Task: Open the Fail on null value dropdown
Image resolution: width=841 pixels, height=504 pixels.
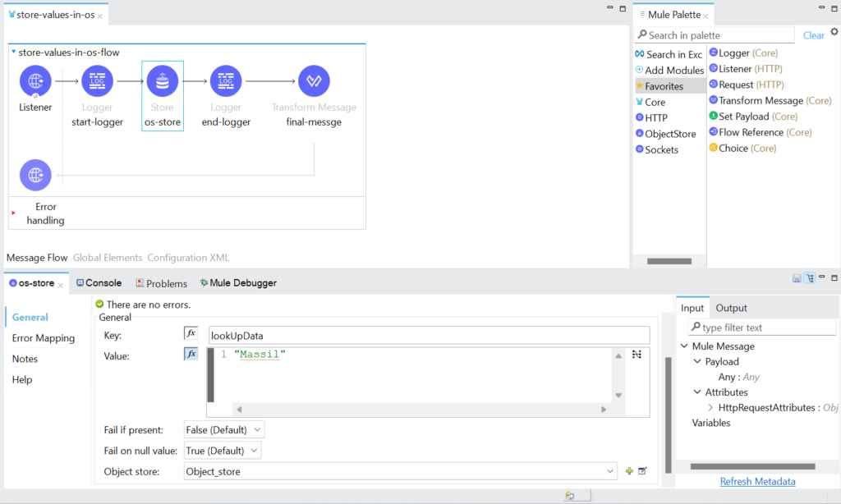Action: tap(255, 450)
